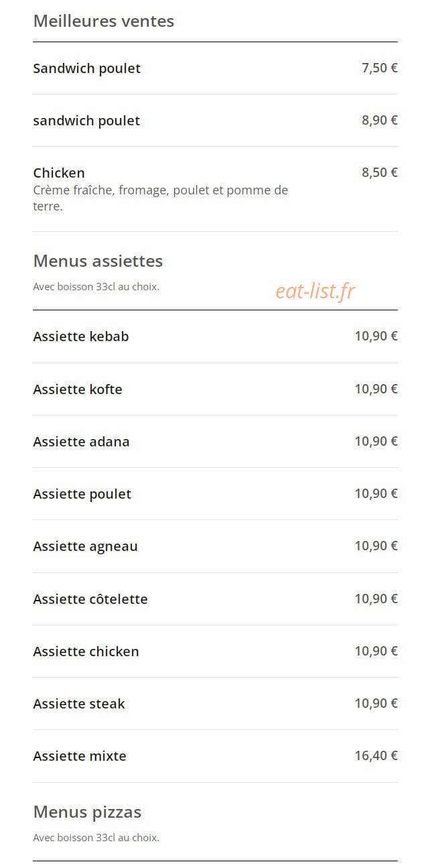This screenshot has height=868, width=438.
Task: Click the 10,90 € price of Assiette kebab
Action: 376,336
